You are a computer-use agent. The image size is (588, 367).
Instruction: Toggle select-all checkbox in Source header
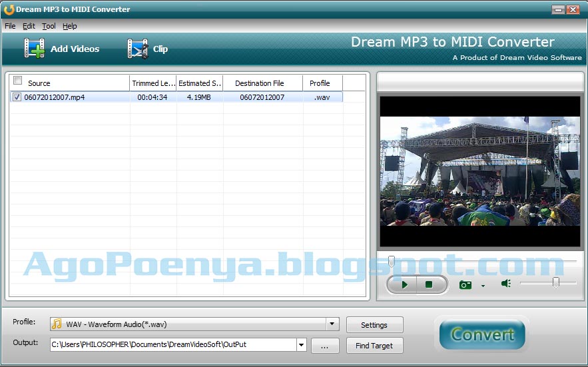(x=17, y=81)
